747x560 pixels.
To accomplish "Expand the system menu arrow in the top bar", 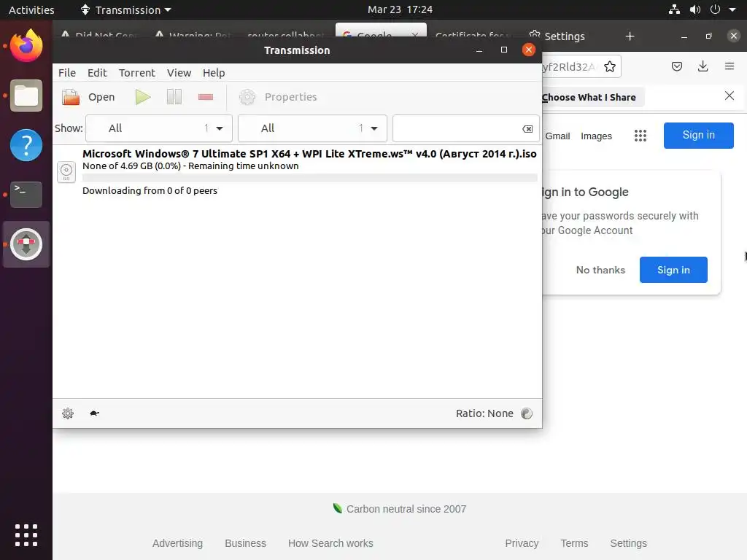I will click(732, 9).
